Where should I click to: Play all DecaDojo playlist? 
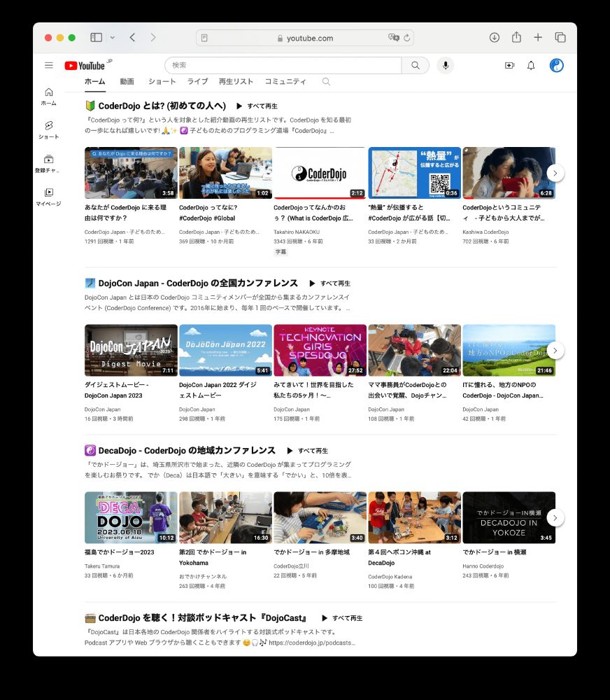(308, 450)
